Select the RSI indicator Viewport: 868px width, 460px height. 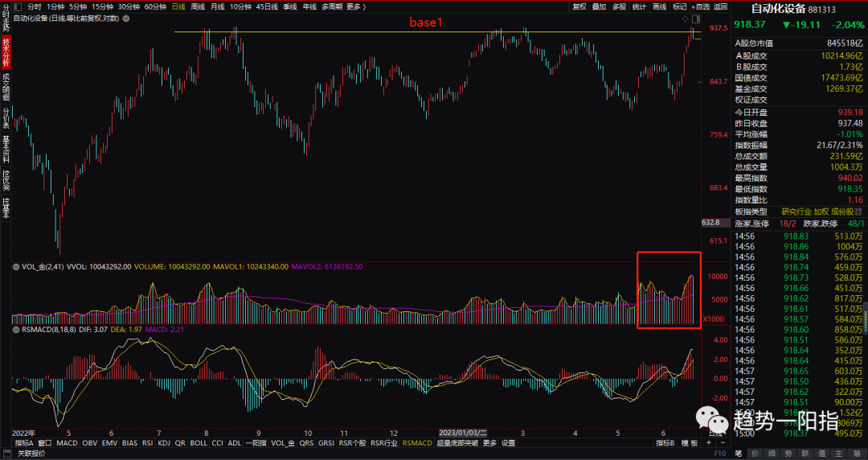(x=147, y=443)
